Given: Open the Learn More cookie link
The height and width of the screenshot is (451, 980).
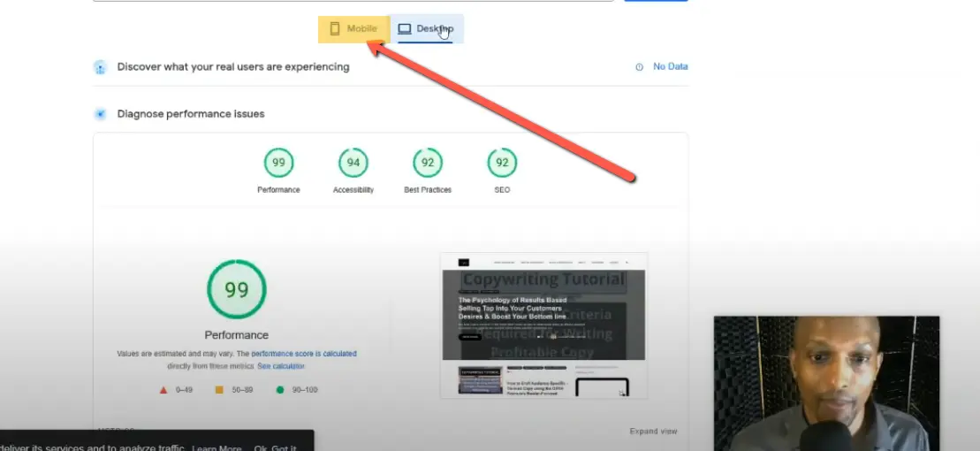Looking at the screenshot, I should point(217,447).
